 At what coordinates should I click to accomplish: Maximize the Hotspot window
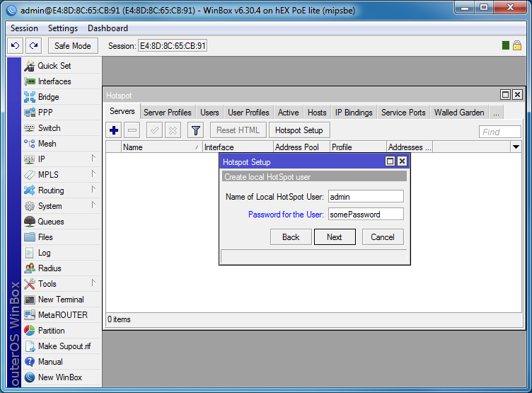[505, 95]
